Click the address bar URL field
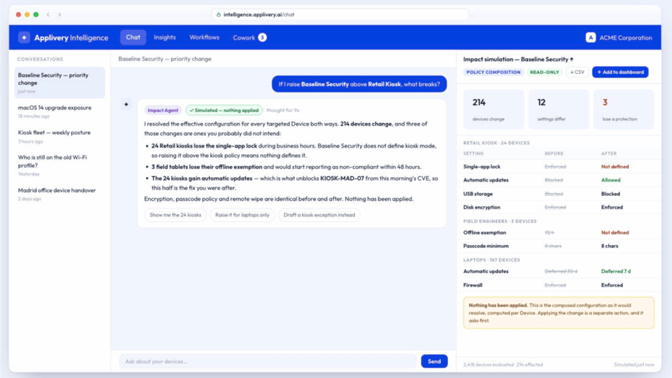 340,15
